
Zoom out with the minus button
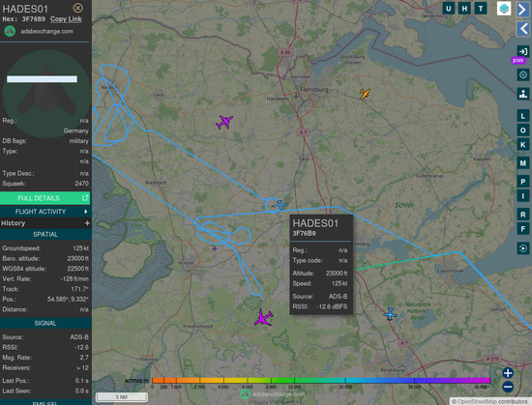(508, 387)
